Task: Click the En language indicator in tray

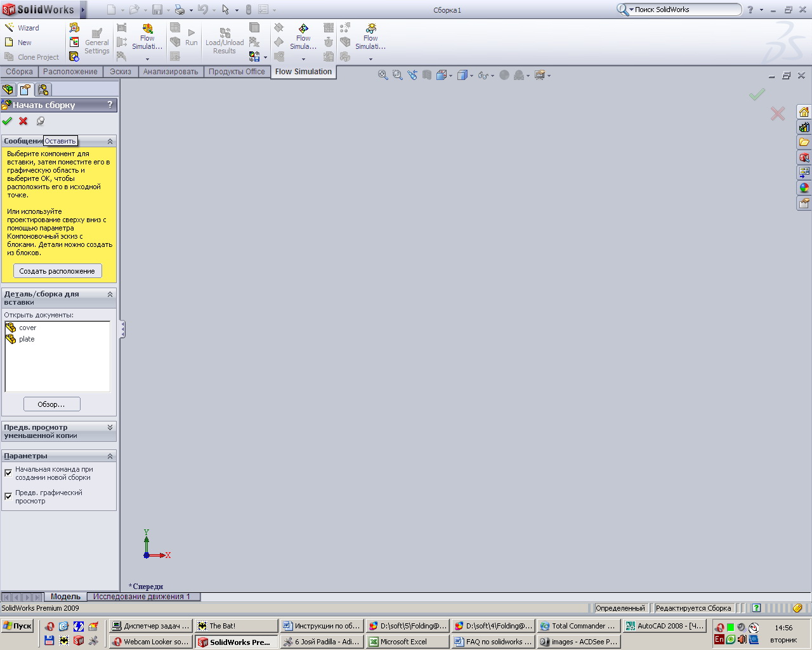Action: point(719,639)
